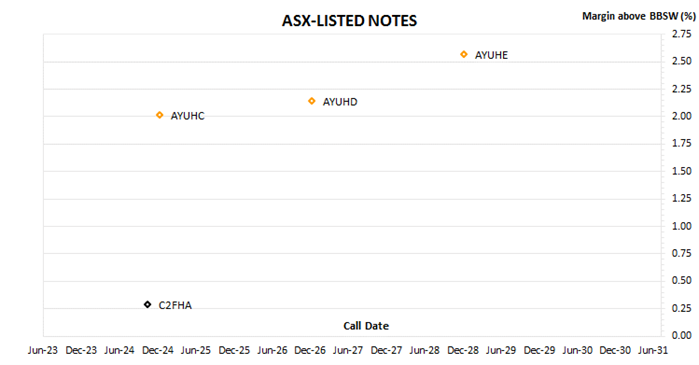
Task: Click the 0.25 y-axis value
Action: pos(682,308)
